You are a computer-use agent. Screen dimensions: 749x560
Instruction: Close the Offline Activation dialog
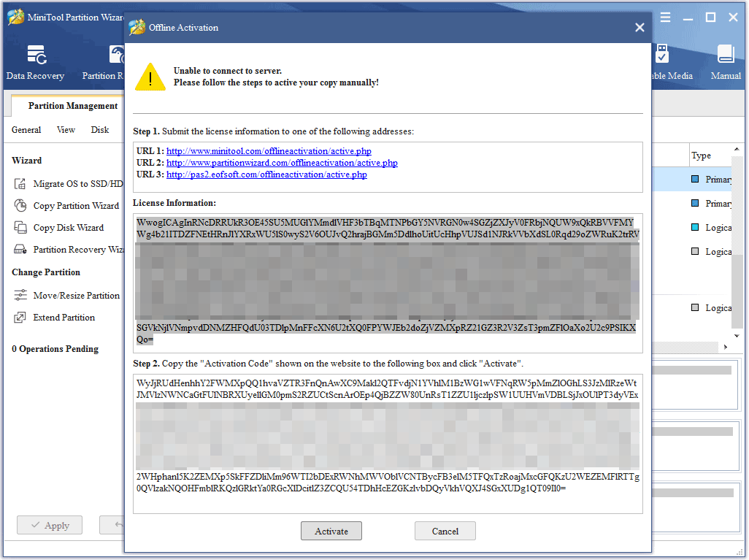(x=639, y=28)
